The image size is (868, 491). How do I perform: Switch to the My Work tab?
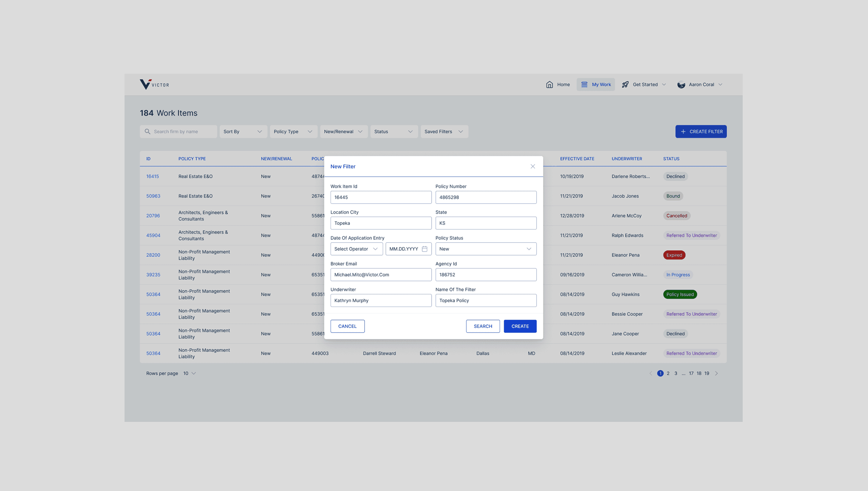click(x=601, y=84)
